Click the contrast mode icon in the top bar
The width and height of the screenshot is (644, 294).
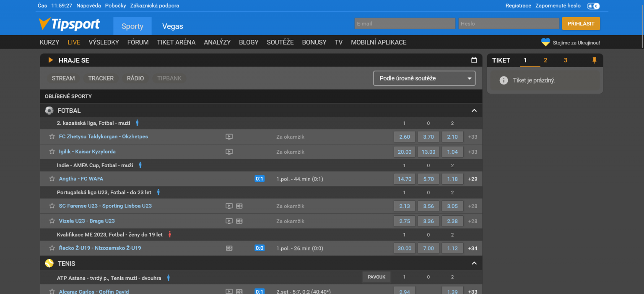(x=593, y=5)
